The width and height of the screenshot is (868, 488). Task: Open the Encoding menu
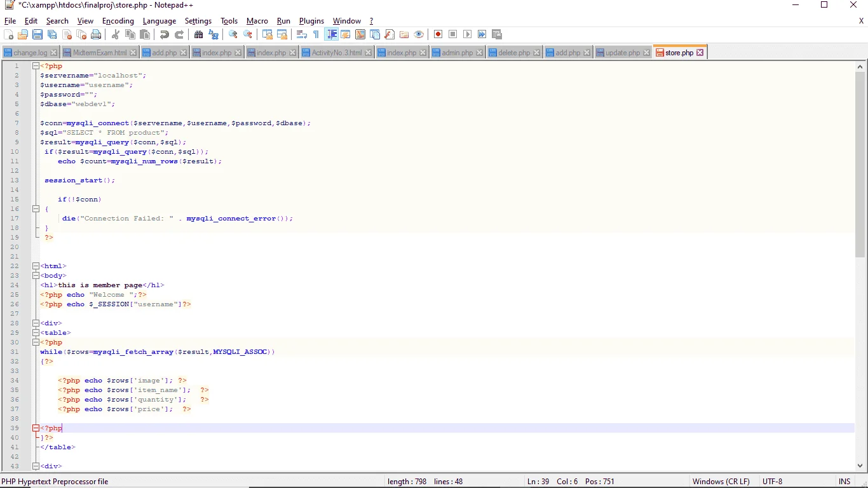click(x=118, y=21)
